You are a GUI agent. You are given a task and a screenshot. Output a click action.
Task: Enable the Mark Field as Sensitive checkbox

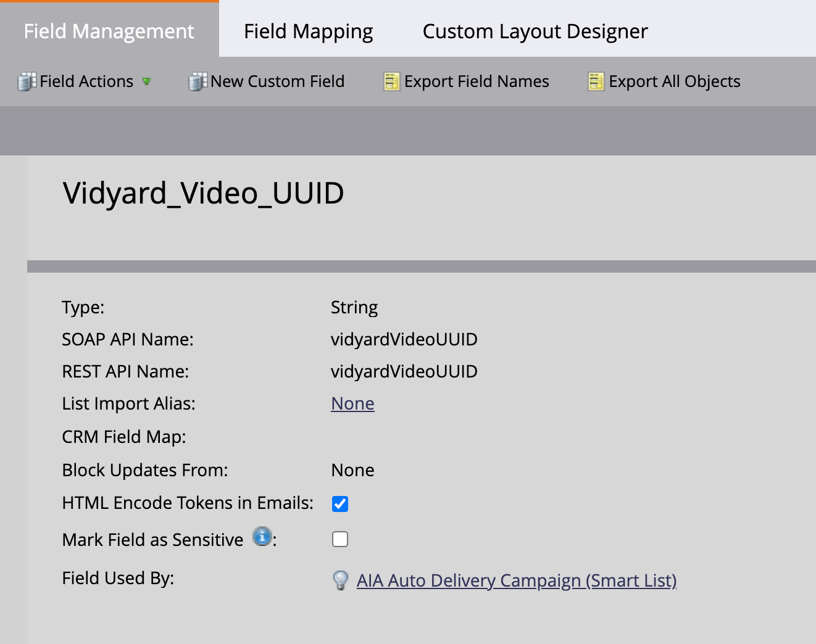coord(340,539)
